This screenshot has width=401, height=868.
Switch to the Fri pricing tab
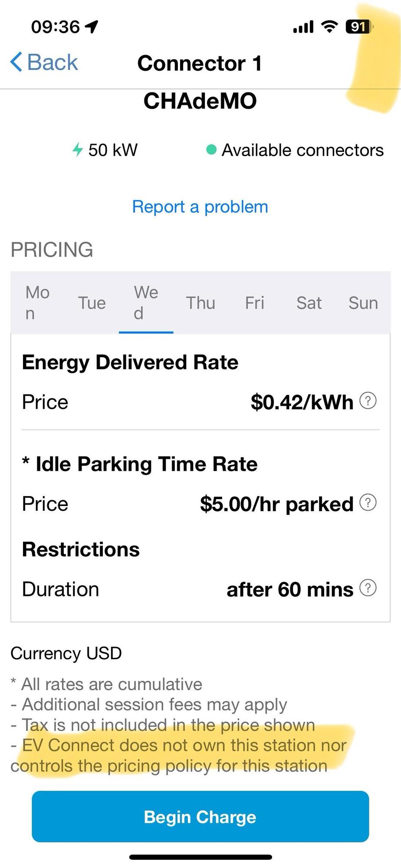click(x=255, y=302)
